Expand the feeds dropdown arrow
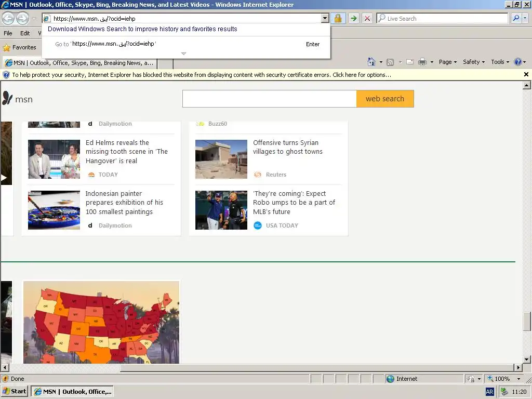Image resolution: width=532 pixels, height=399 pixels. click(x=401, y=62)
